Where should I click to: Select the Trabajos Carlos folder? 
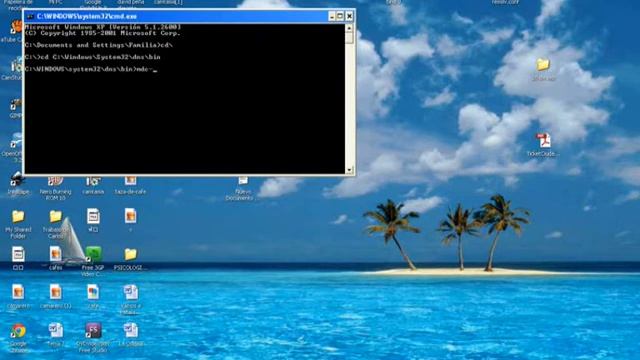click(x=56, y=224)
